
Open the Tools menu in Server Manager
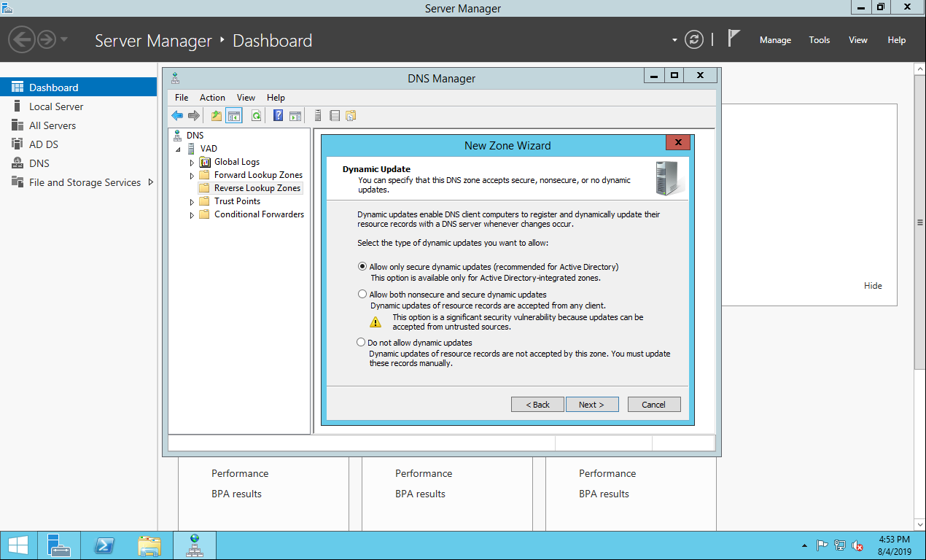pyautogui.click(x=819, y=40)
